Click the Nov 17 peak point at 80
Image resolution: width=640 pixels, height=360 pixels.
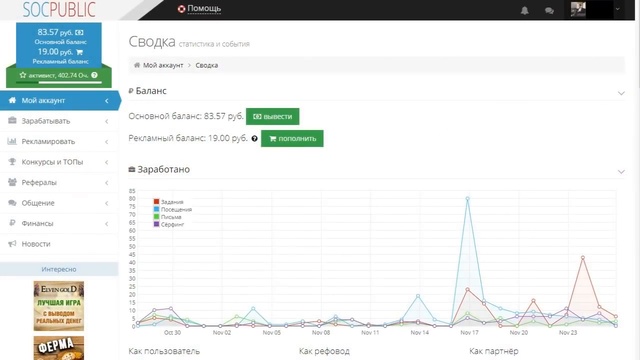(x=467, y=199)
